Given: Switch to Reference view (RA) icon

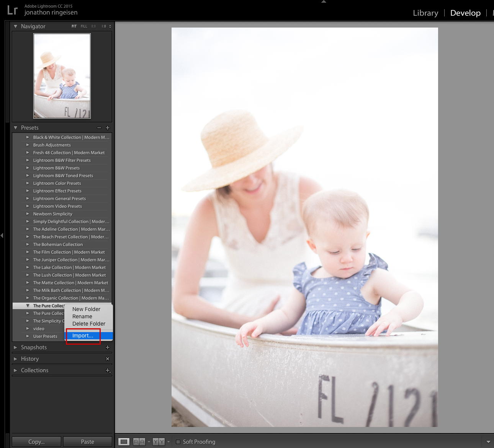Looking at the screenshot, I should point(139,442).
